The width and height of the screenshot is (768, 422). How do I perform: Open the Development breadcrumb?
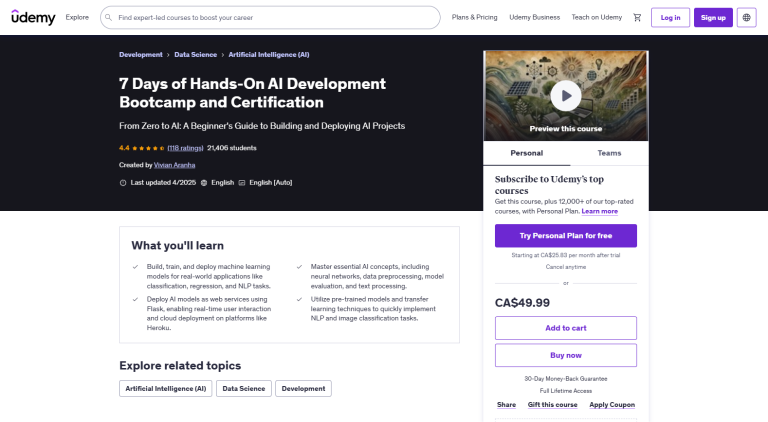pyautogui.click(x=141, y=55)
